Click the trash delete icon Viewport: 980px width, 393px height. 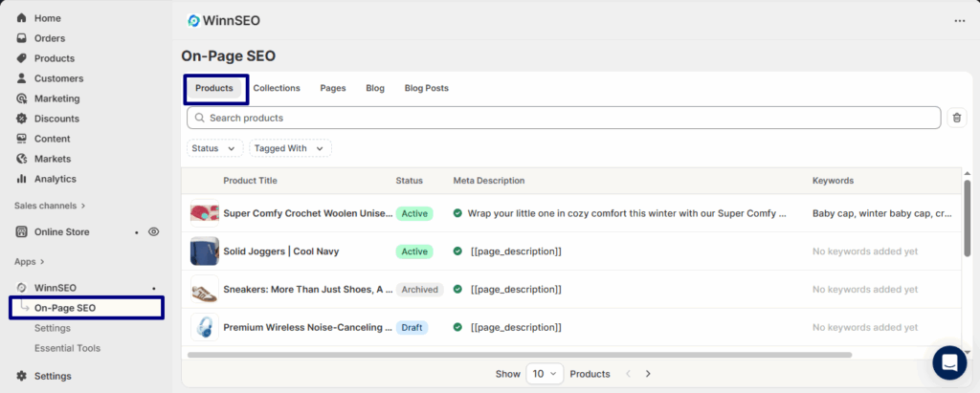pos(957,118)
